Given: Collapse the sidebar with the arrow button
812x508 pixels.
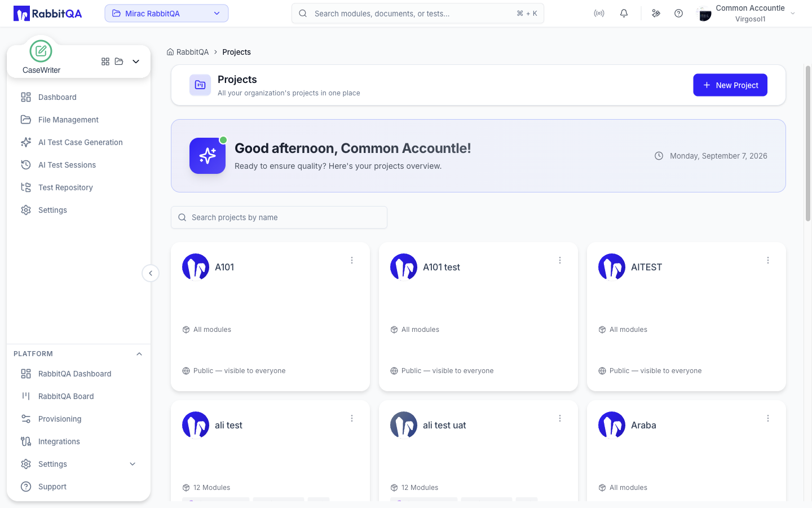Looking at the screenshot, I should click(151, 273).
